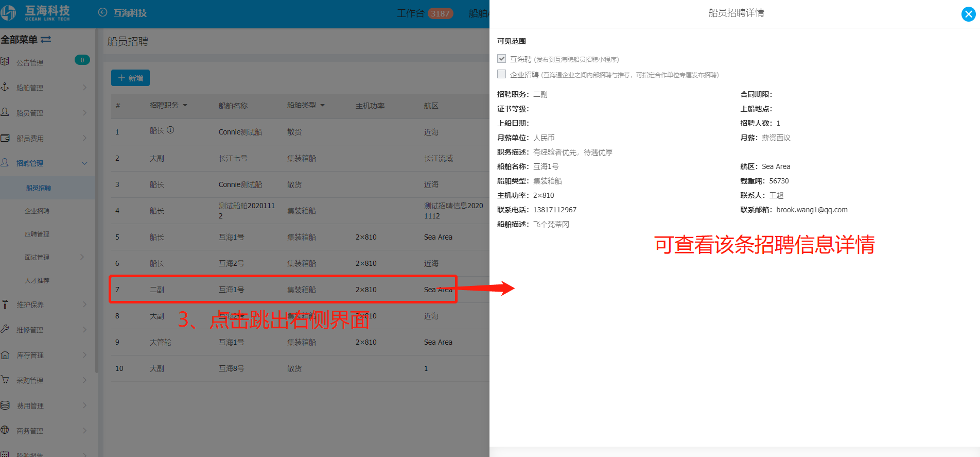The width and height of the screenshot is (980, 457).
Task: Toggle the 全部菜单 switch icon
Action: 46,39
